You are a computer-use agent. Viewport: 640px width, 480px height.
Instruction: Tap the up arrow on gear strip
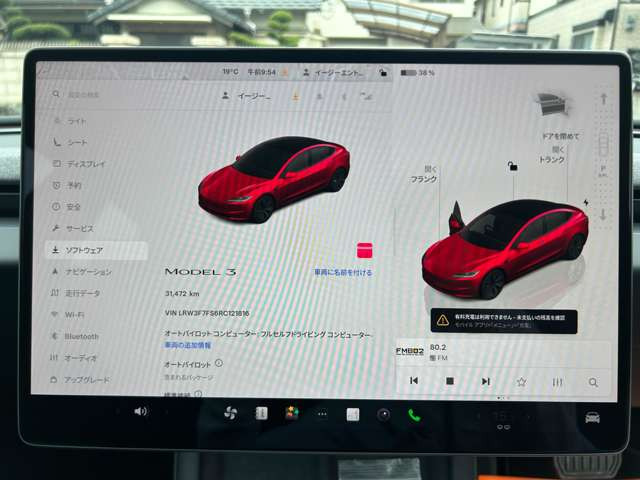click(x=604, y=98)
